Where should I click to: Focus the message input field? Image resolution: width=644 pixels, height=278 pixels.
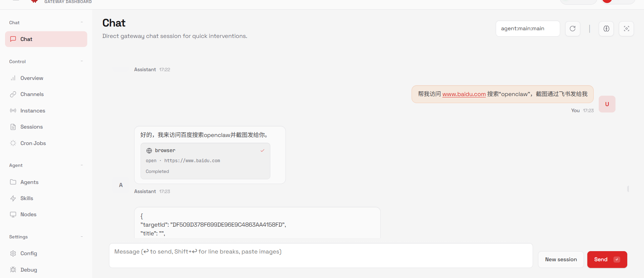coord(321,256)
